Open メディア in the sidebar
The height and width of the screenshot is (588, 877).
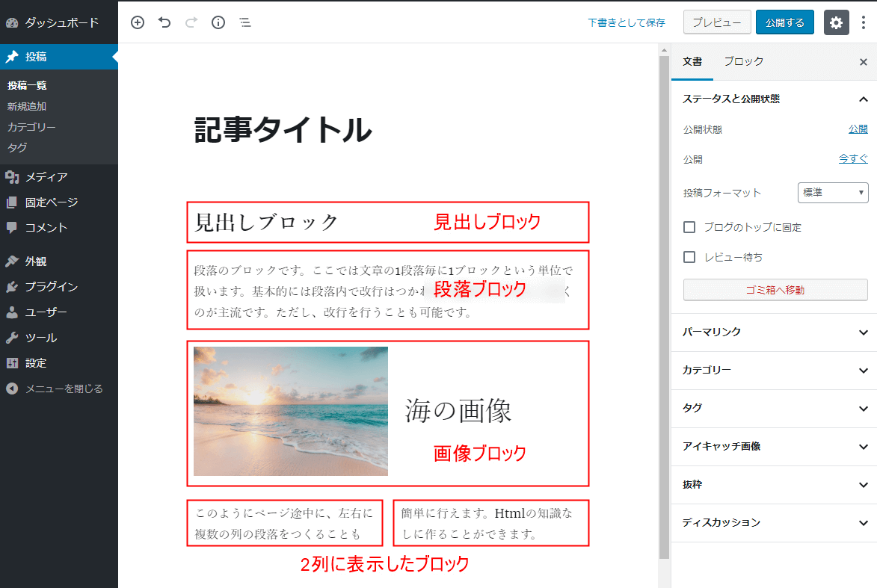point(46,177)
